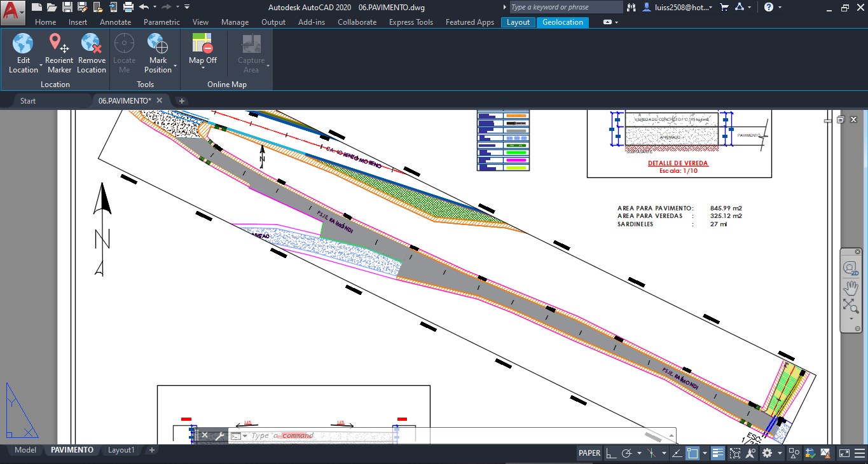Image resolution: width=868 pixels, height=464 pixels.
Task: Click Edit Location globe icon
Action: (23, 43)
